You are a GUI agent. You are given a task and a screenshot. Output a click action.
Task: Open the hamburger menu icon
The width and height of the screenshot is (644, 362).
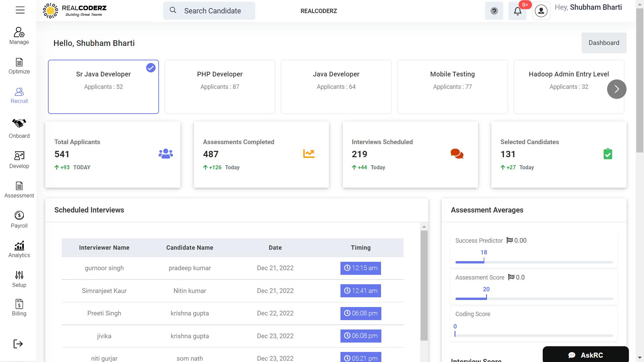pyautogui.click(x=20, y=10)
